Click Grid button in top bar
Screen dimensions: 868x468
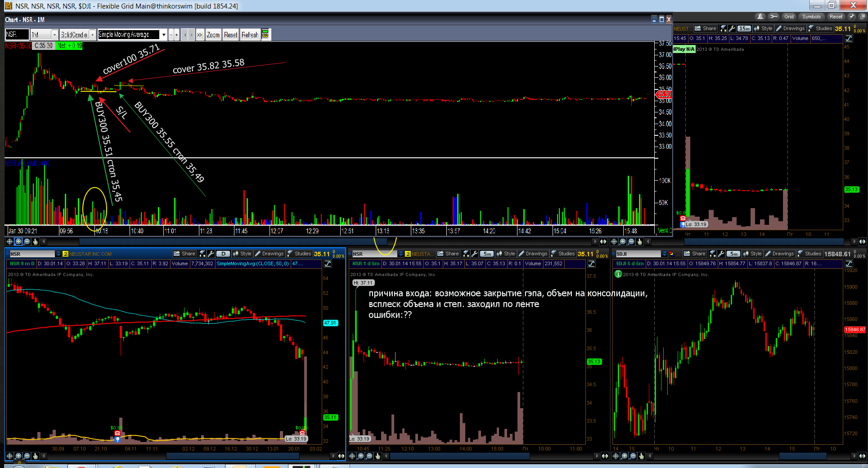(x=789, y=17)
